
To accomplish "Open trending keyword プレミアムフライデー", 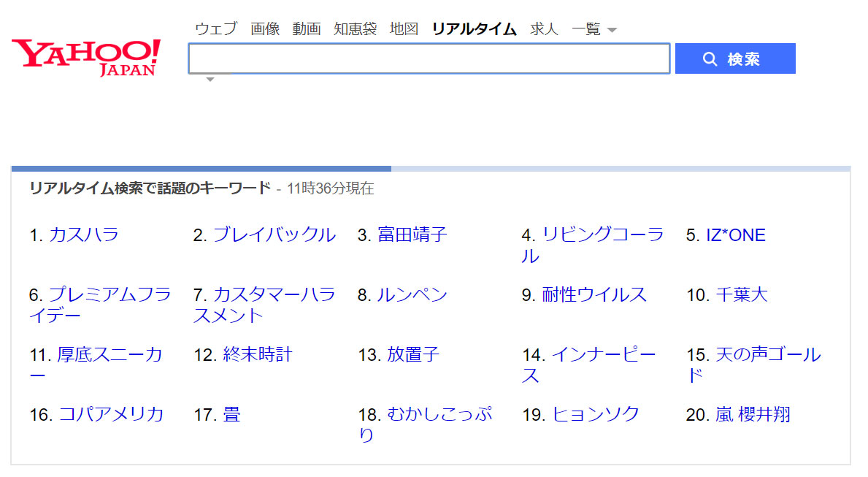I will (x=100, y=305).
